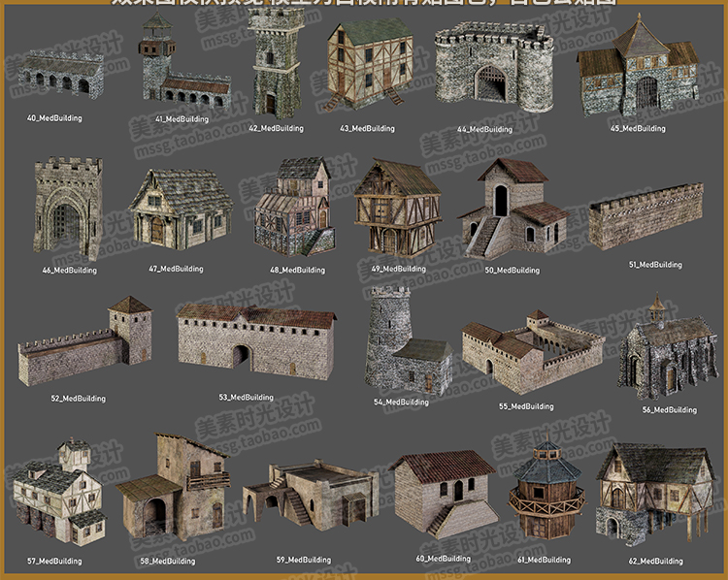Select the 61_MedBuilding wooden round tower
The width and height of the screenshot is (728, 580).
(547, 487)
